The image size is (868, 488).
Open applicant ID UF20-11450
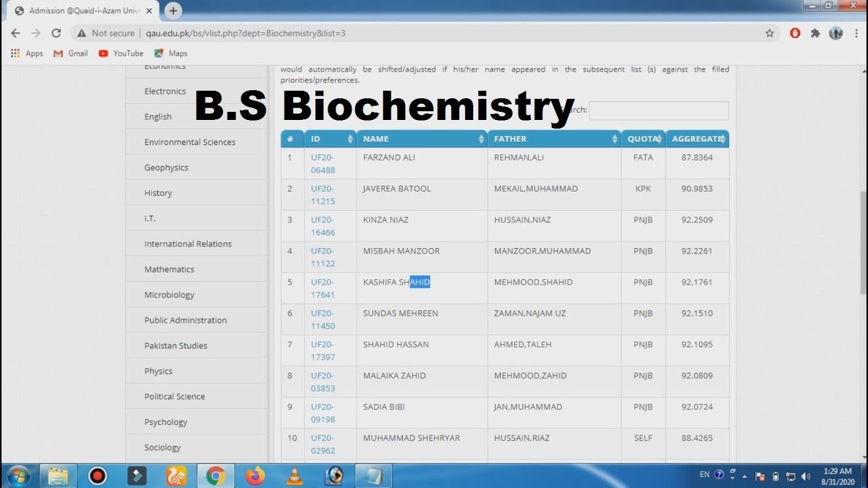click(x=323, y=319)
